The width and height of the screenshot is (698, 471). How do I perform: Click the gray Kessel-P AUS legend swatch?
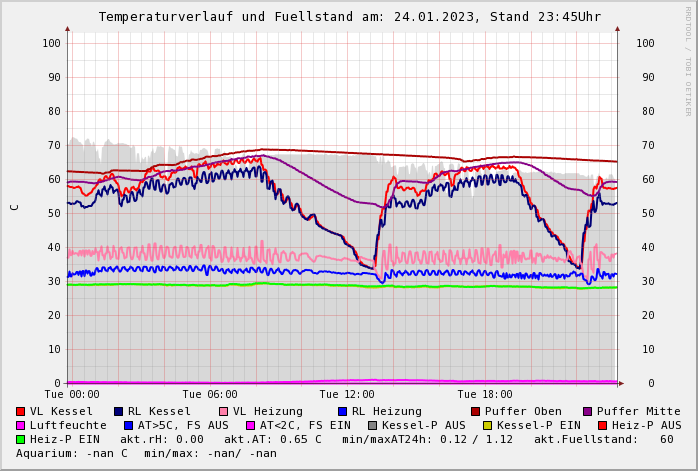(372, 425)
